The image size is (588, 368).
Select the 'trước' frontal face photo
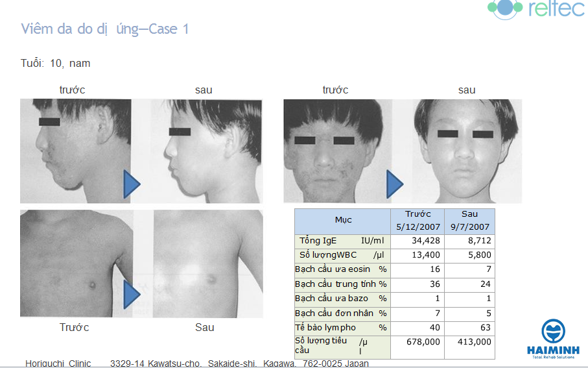tap(338, 151)
